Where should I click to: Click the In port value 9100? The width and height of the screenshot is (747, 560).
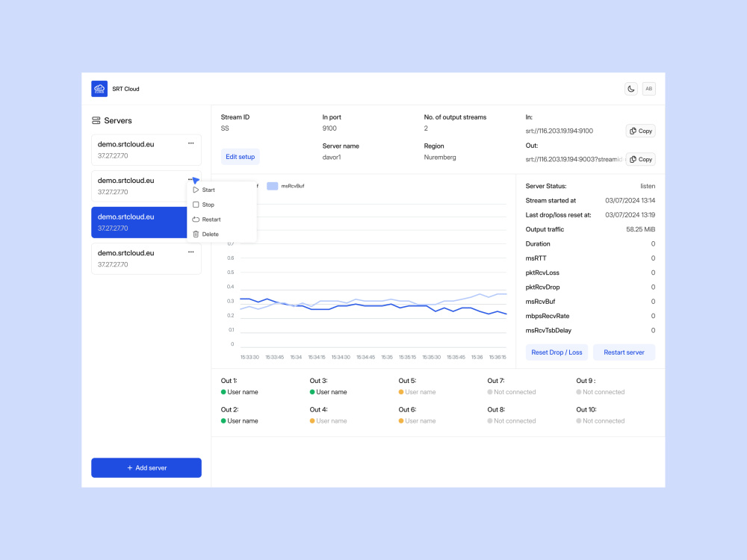click(329, 128)
